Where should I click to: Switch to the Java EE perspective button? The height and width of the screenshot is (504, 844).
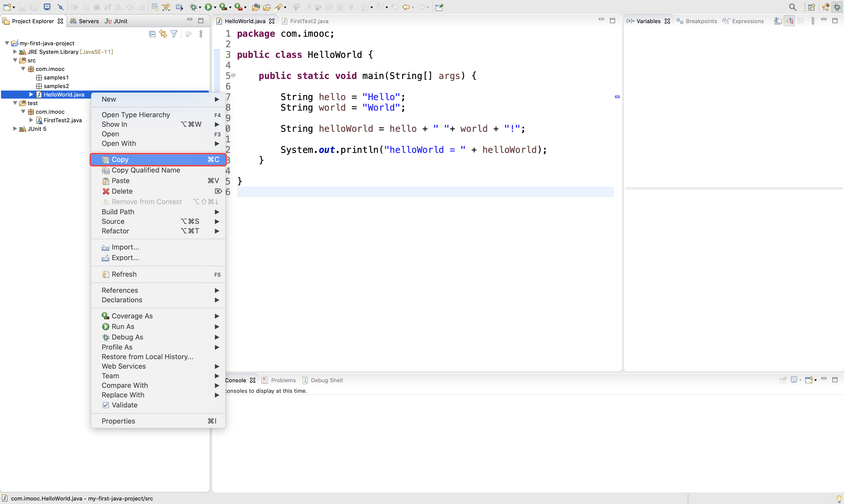[x=826, y=7]
